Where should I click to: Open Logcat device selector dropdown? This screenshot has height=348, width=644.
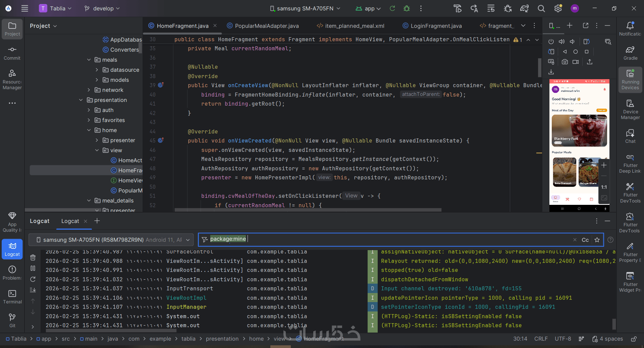click(x=111, y=240)
